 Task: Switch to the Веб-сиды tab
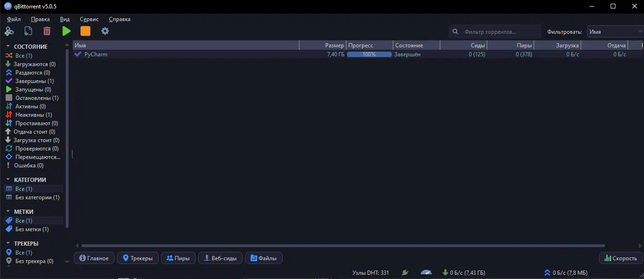pos(220,258)
